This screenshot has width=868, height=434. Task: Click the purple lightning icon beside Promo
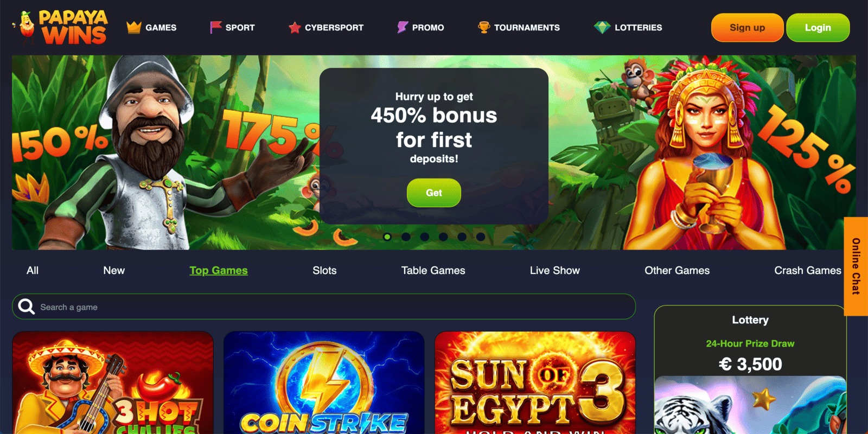403,27
